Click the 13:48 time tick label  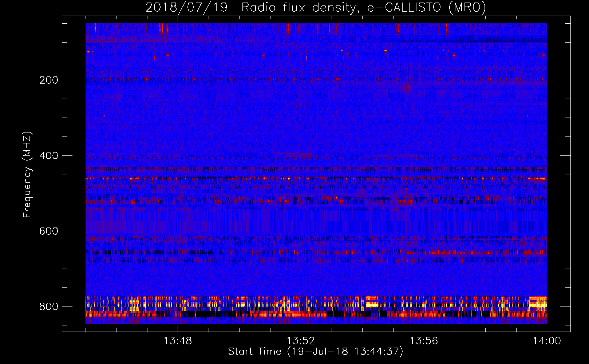(x=178, y=341)
